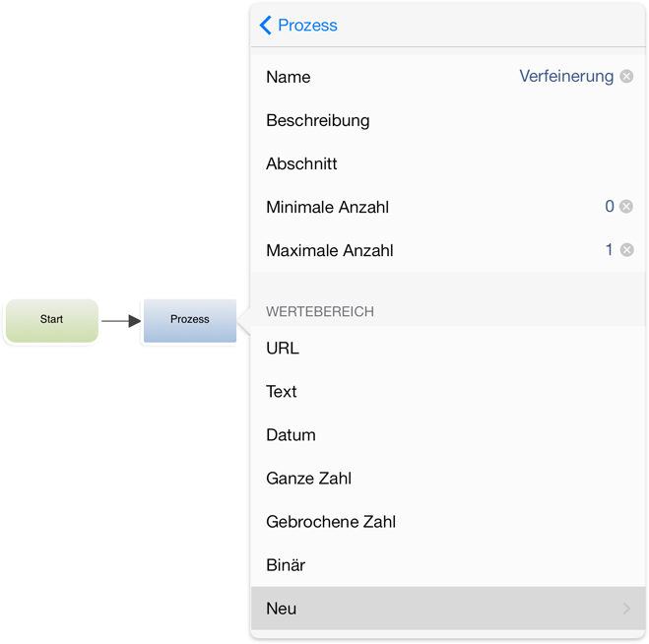
Task: Edit the Maximale Anzahl number 1
Action: pos(609,249)
